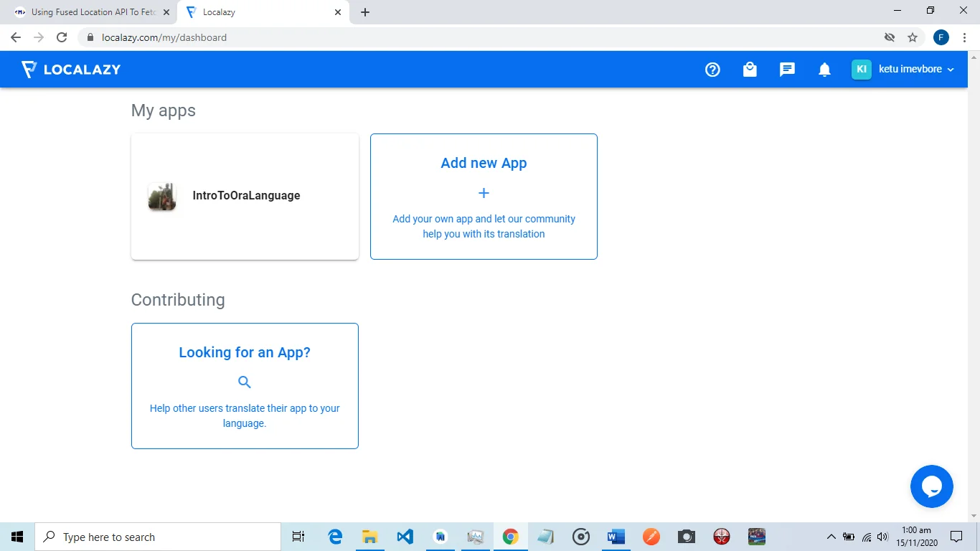
Task: Open Visual Studio Code from the taskbar
Action: 405,537
